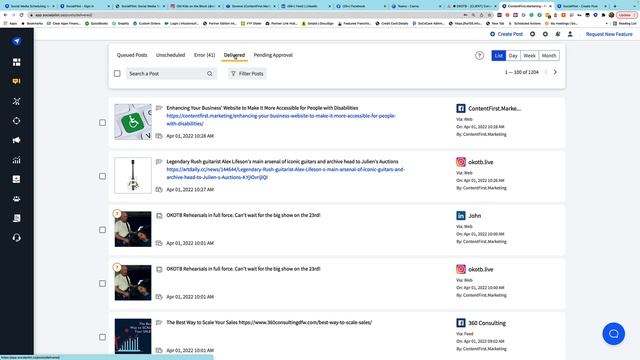Click the Facebook icon beside 360 Consulting

pyautogui.click(x=461, y=323)
